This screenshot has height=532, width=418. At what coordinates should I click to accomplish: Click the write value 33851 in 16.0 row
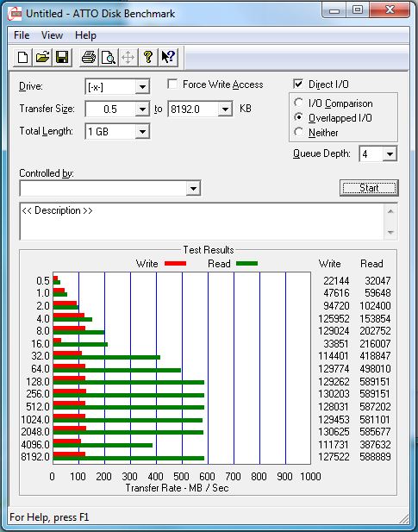335,344
